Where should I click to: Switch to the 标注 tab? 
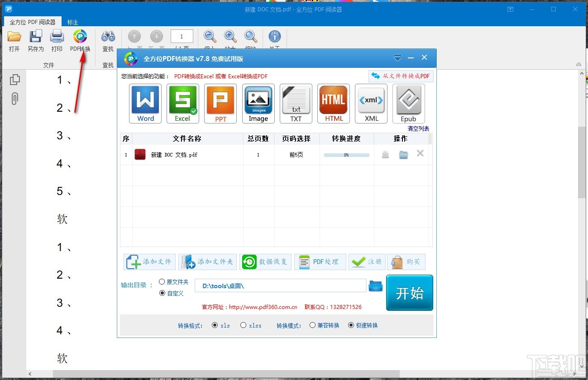coord(72,22)
